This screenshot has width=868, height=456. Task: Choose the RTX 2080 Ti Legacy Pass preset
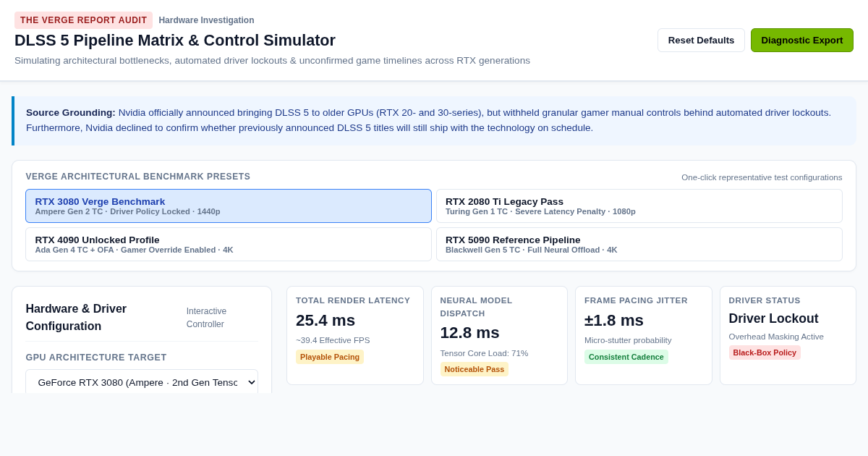coord(639,206)
